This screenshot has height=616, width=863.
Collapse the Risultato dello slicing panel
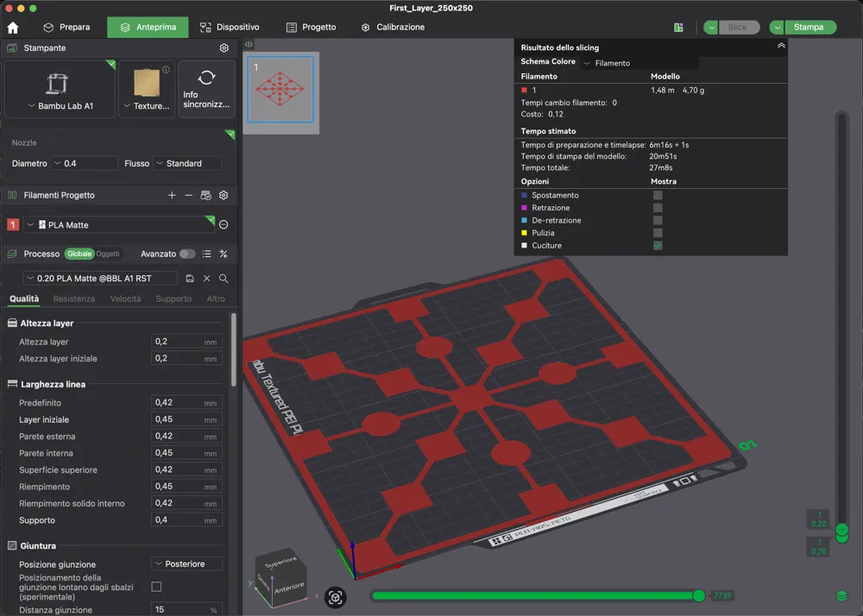pos(781,47)
